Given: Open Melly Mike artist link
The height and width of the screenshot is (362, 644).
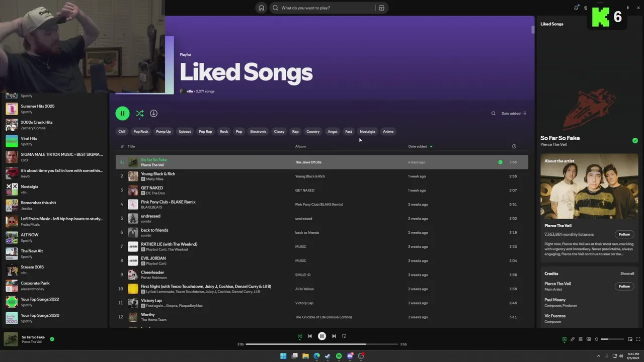Looking at the screenshot, I should [154, 179].
